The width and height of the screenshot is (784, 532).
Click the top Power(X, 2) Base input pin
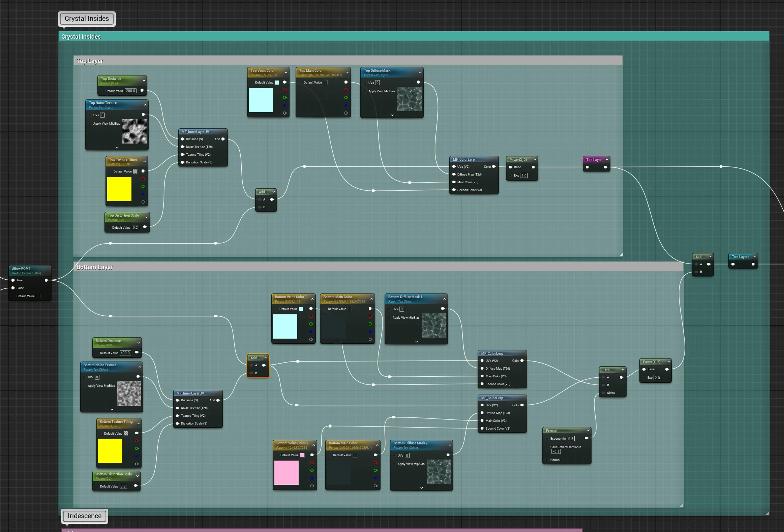point(511,167)
